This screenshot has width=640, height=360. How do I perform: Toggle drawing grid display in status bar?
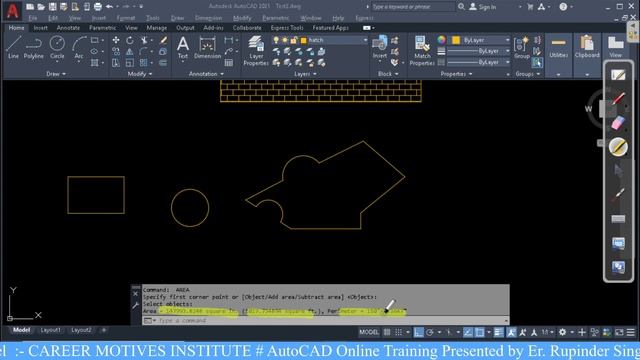point(387,332)
